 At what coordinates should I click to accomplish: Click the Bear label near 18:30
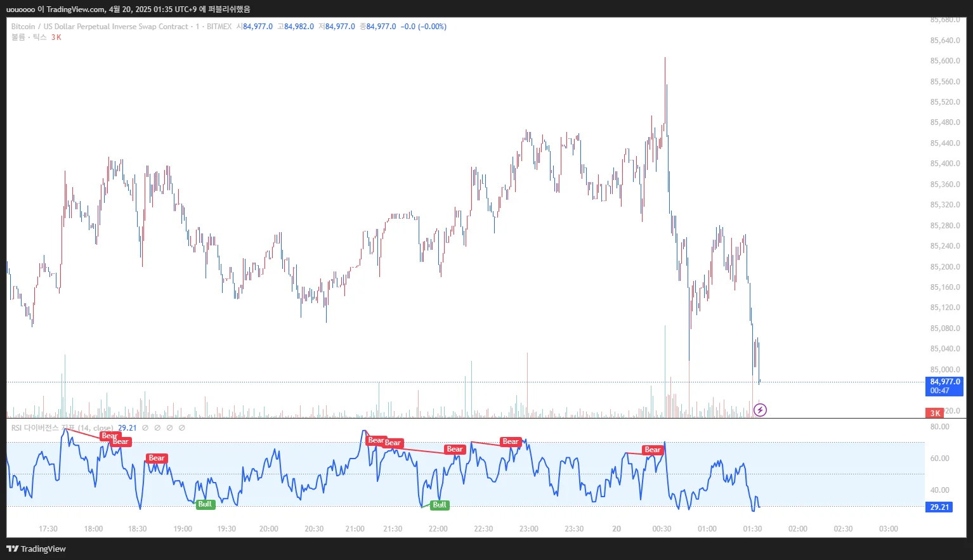pos(157,458)
